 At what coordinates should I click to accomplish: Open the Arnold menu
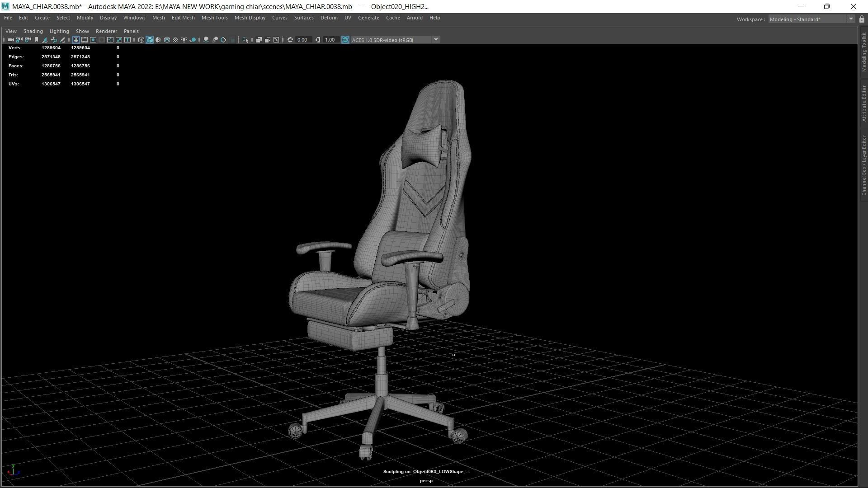click(415, 18)
